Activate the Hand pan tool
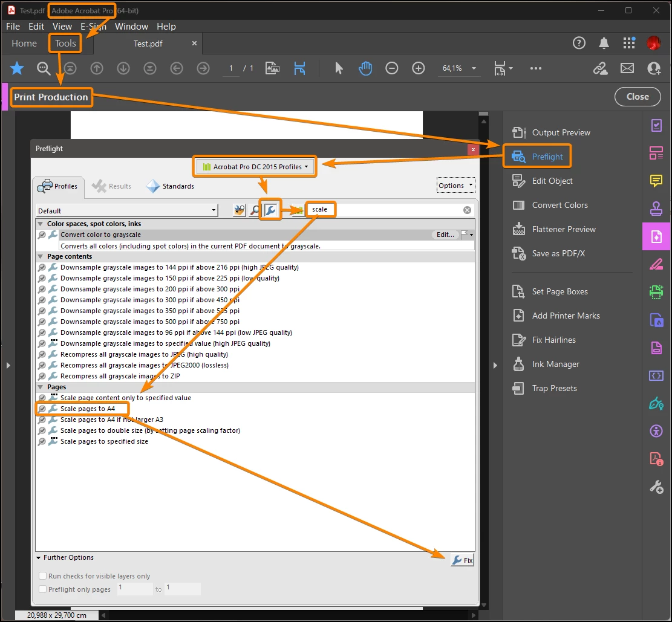The image size is (672, 622). (x=365, y=68)
